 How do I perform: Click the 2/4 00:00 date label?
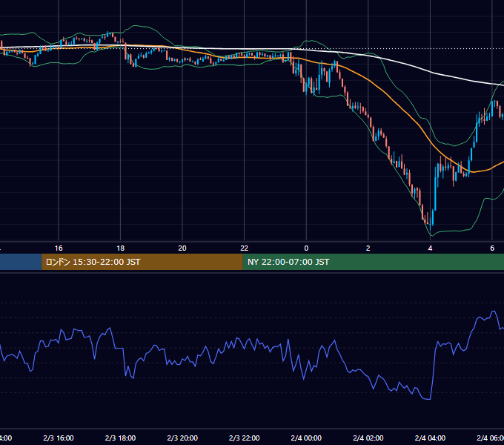click(x=306, y=438)
